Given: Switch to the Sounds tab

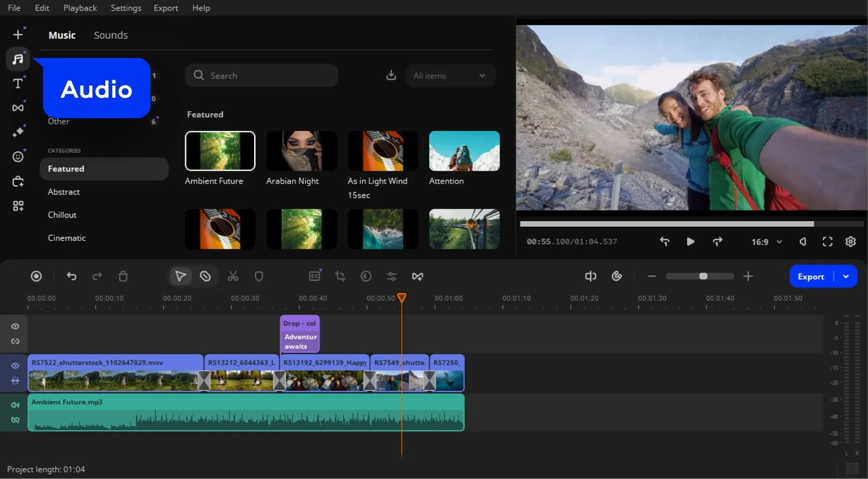Looking at the screenshot, I should pos(111,35).
